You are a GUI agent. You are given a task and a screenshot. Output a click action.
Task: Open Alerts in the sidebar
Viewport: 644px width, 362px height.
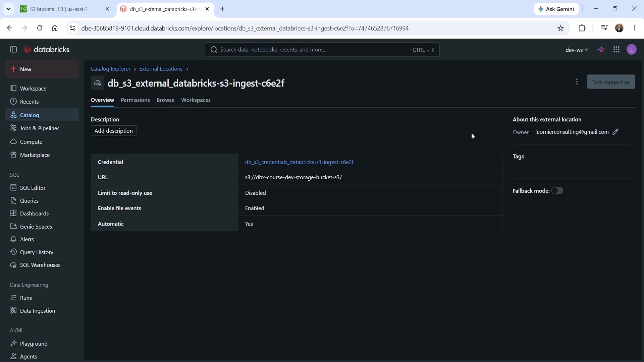click(x=42, y=239)
